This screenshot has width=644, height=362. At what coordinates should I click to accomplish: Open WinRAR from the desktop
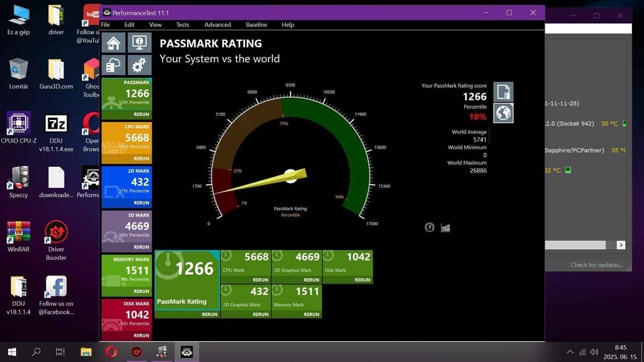pyautogui.click(x=19, y=237)
